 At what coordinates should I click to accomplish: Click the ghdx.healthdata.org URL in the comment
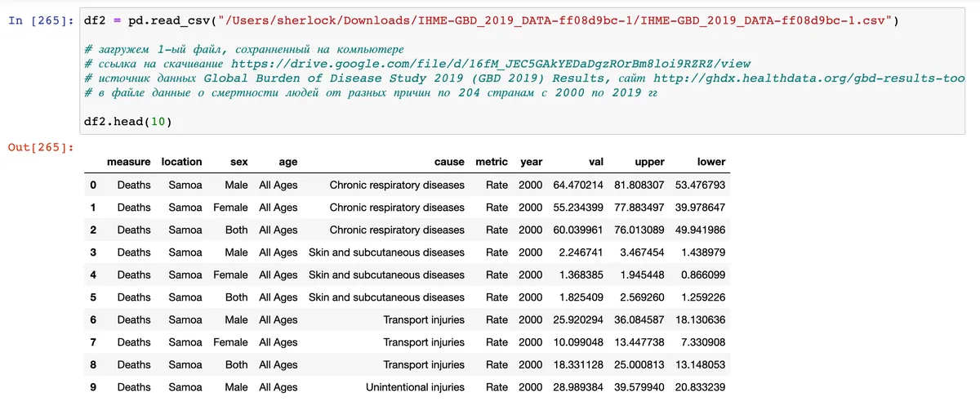[808, 78]
